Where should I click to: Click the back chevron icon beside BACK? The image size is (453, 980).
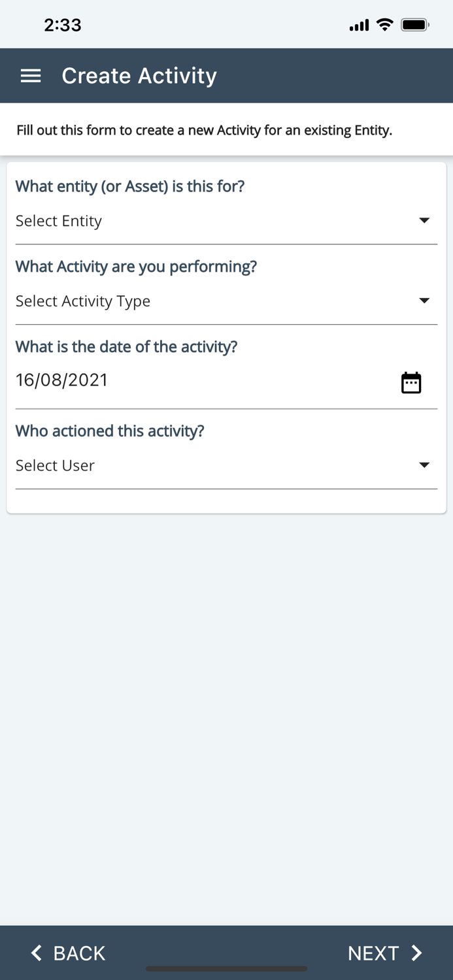point(36,953)
